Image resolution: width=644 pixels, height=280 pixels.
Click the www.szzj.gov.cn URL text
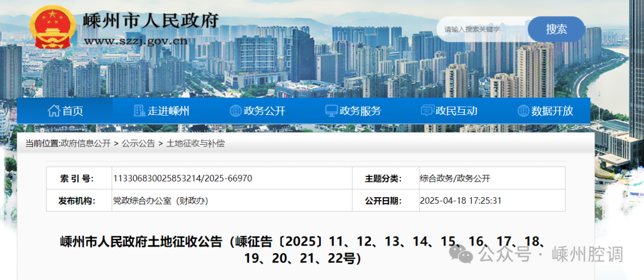click(x=135, y=41)
